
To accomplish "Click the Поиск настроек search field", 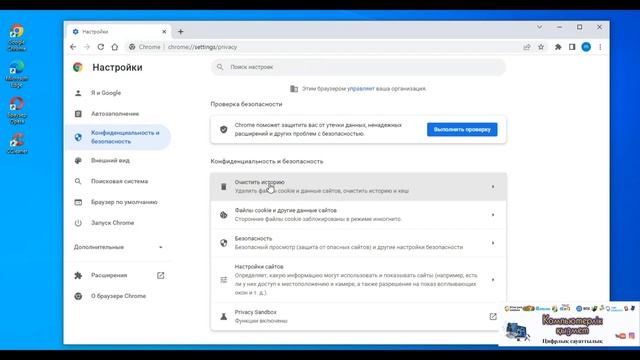I will [358, 67].
